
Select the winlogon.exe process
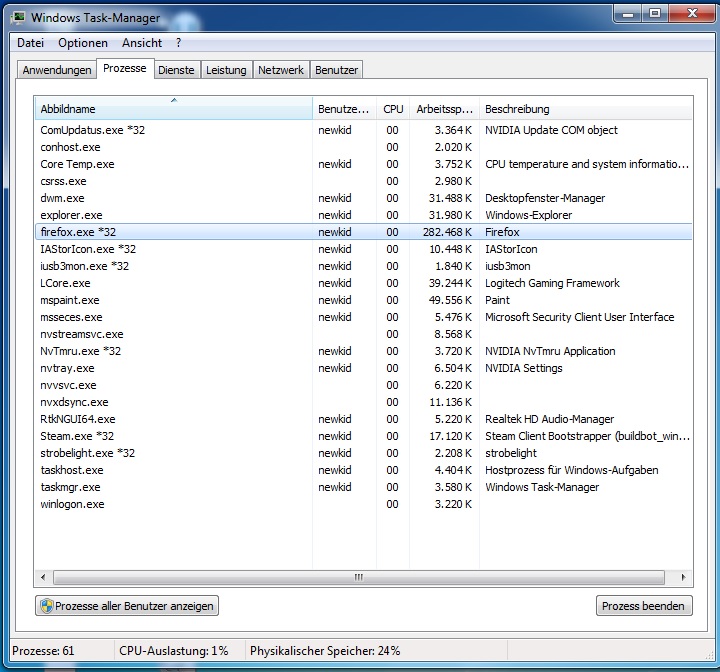tap(364, 504)
